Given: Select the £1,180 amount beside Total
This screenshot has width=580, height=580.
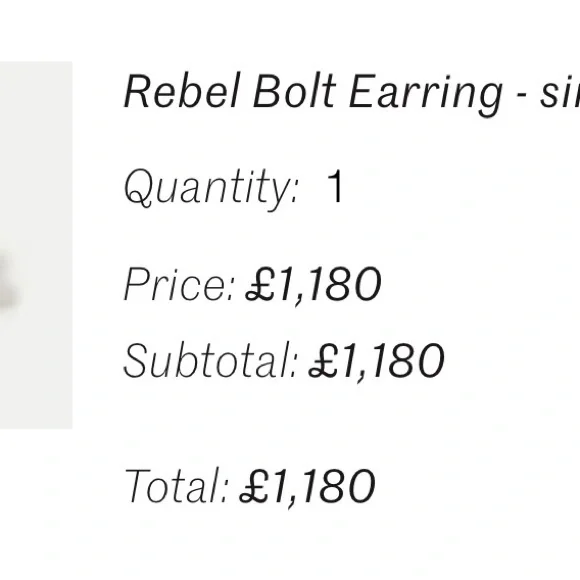Looking at the screenshot, I should [307, 488].
